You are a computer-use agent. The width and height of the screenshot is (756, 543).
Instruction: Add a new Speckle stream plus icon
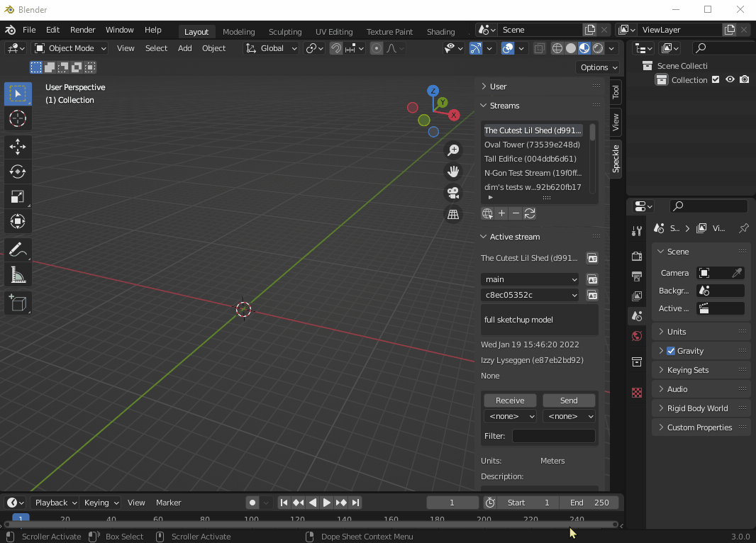[501, 213]
